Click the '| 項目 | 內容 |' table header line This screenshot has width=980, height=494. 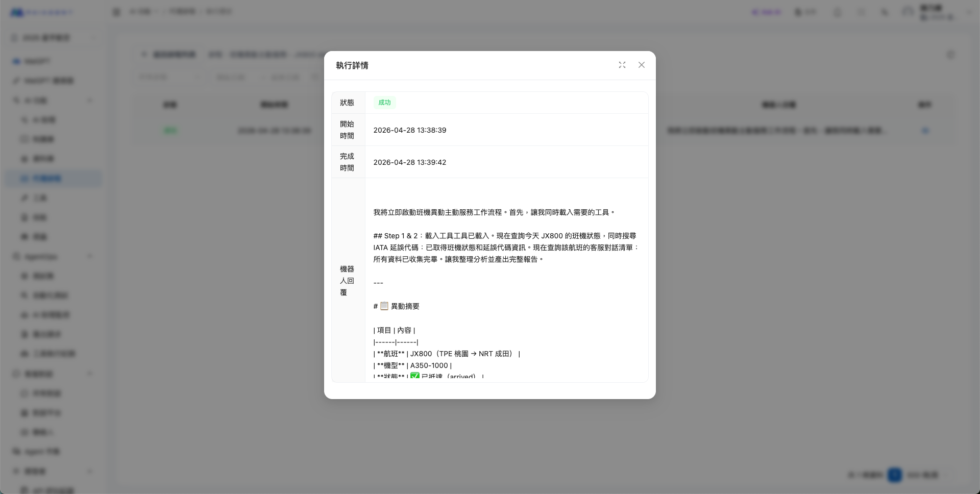(x=395, y=330)
